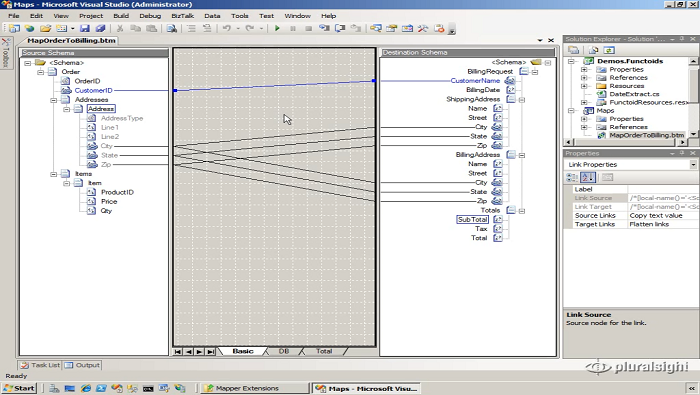Click the Save floppy disk icon
700x395 pixels.
click(x=84, y=29)
